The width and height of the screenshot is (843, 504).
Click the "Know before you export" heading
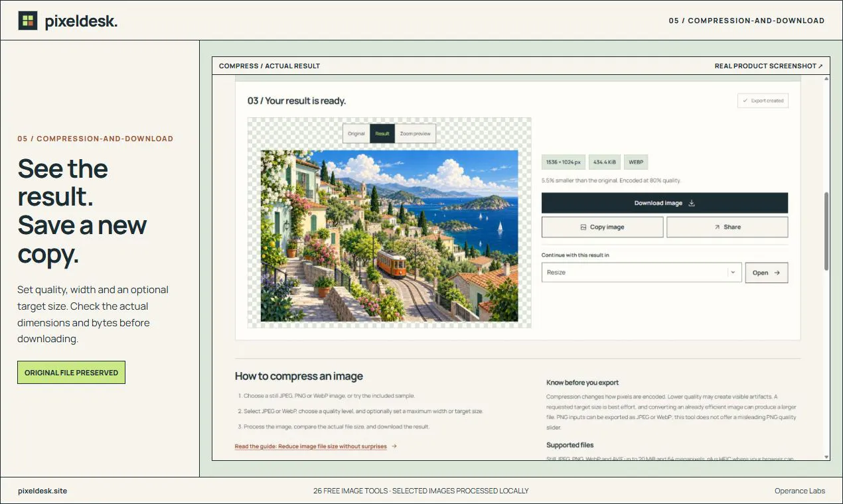pos(583,383)
